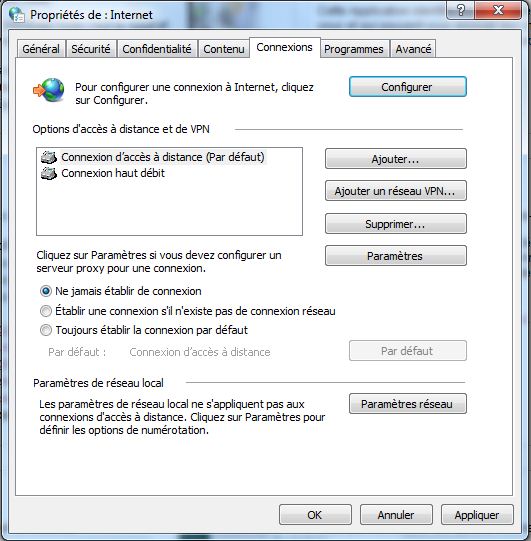Click Ajouter un réseau VPN... button
This screenshot has height=541, width=531.
396,191
